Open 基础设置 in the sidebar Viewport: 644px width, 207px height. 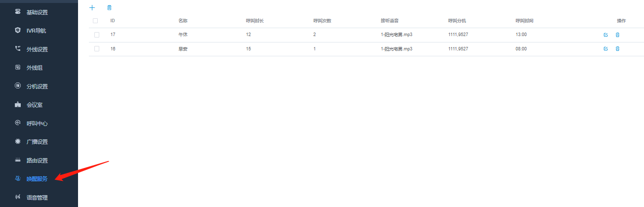click(39, 12)
